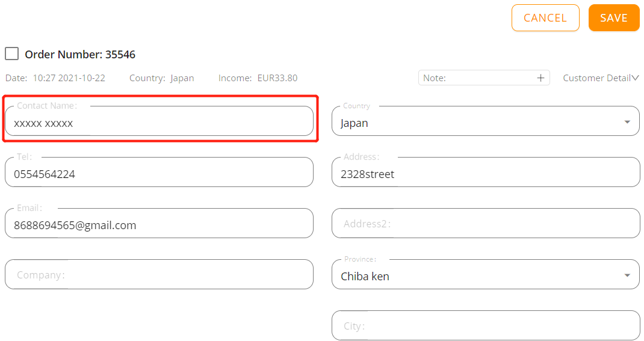Save the order details

pyautogui.click(x=614, y=17)
